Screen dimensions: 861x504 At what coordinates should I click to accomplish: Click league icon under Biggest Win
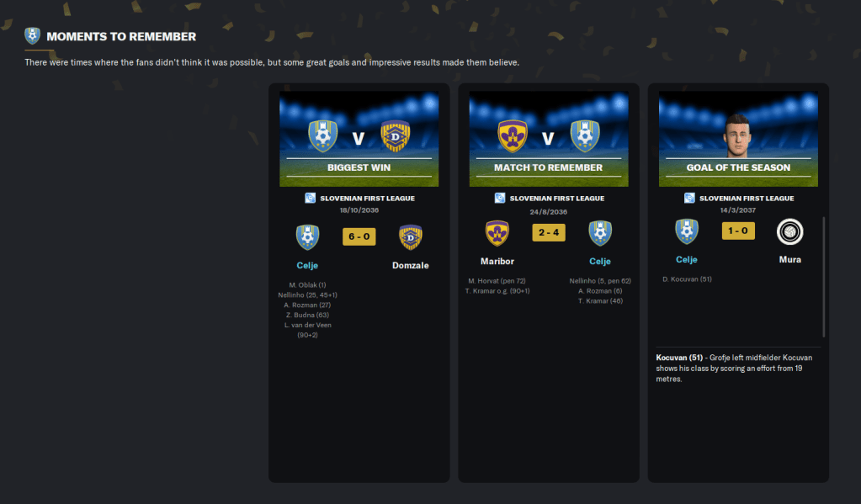[x=311, y=199]
